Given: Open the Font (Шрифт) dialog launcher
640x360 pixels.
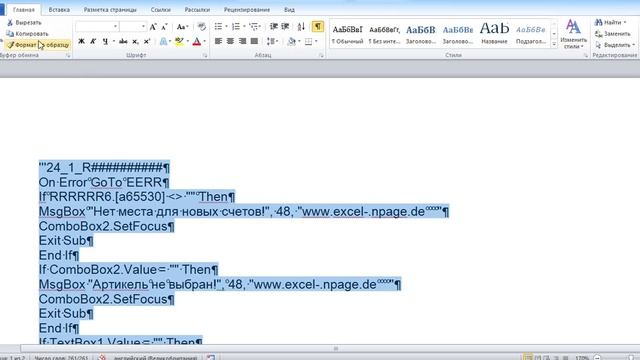Looking at the screenshot, I should click(x=205, y=56).
